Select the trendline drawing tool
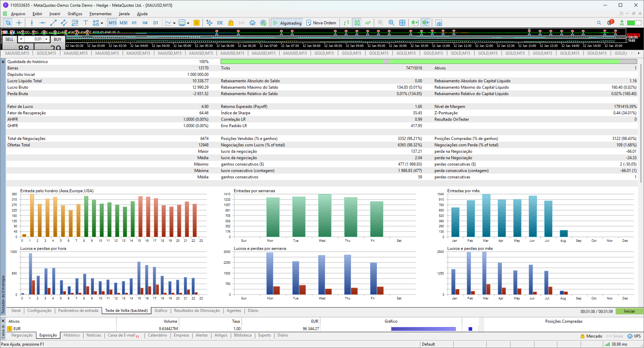The width and height of the screenshot is (644, 348). coord(53,23)
